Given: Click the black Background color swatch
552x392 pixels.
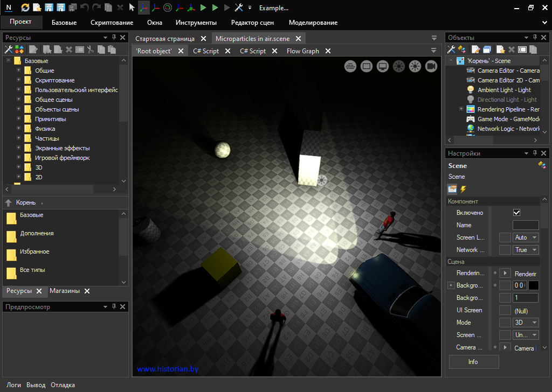Looking at the screenshot, I should click(x=533, y=285).
